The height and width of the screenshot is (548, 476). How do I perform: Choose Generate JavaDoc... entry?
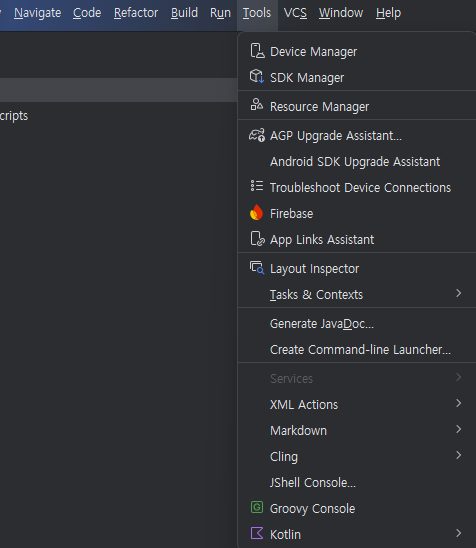coord(322,324)
